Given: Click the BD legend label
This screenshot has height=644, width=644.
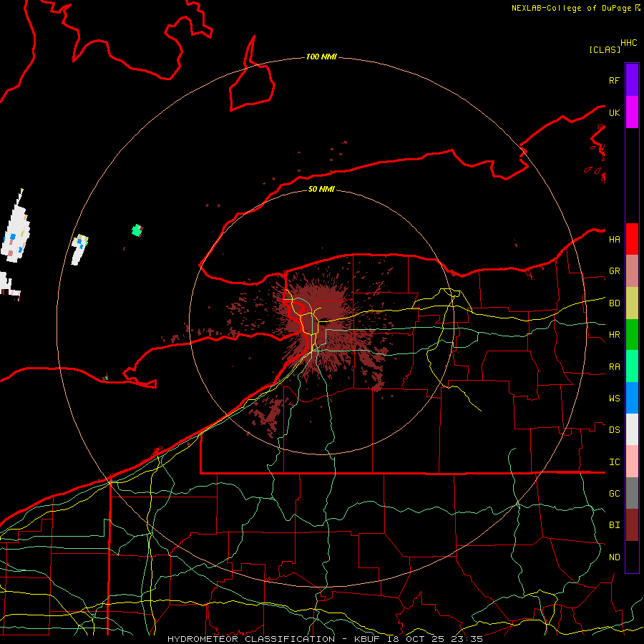Looking at the screenshot, I should [x=614, y=303].
